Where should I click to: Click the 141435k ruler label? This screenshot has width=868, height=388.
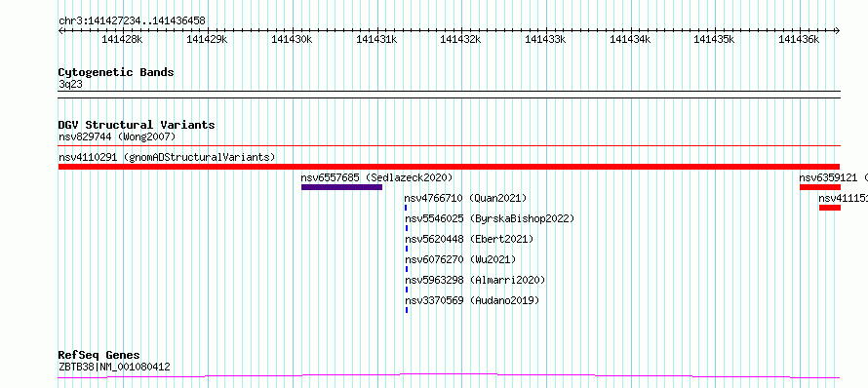point(714,40)
